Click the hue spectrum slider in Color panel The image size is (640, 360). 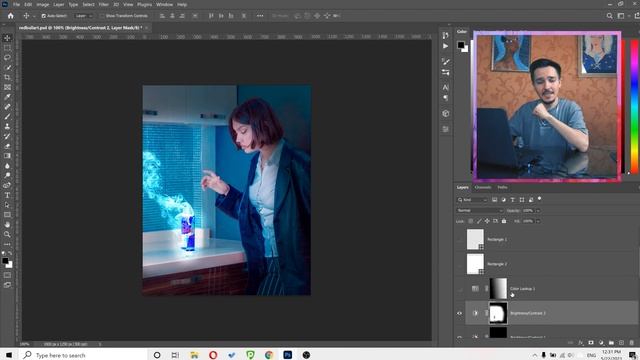635,106
